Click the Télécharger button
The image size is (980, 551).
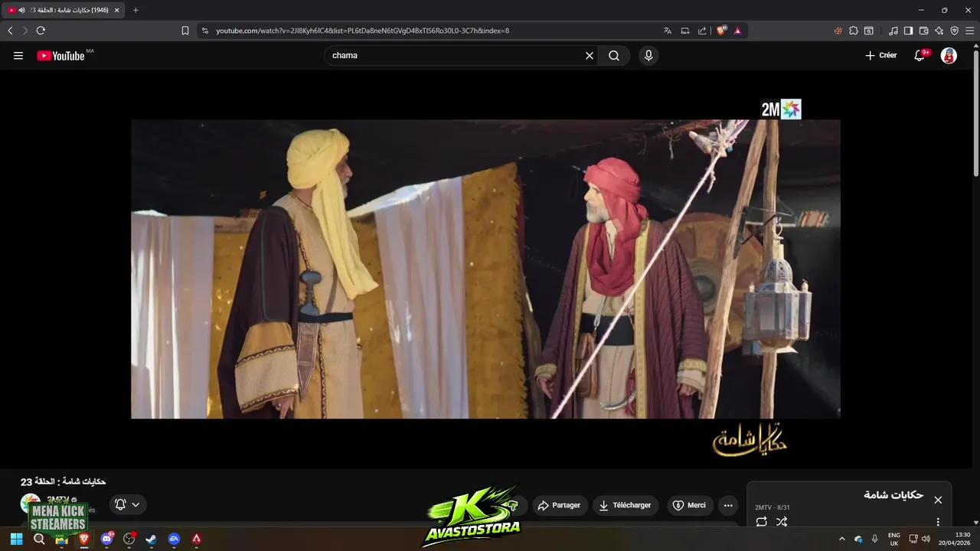coord(626,505)
